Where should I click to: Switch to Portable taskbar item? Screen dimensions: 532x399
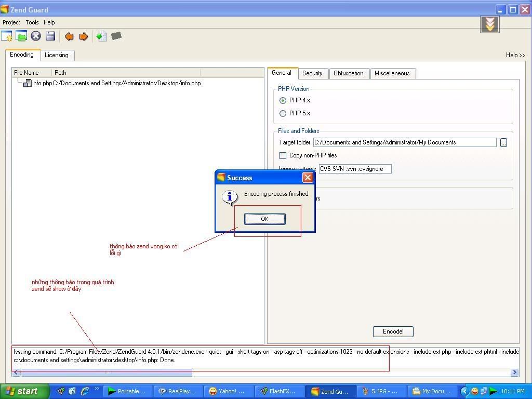pos(127,391)
